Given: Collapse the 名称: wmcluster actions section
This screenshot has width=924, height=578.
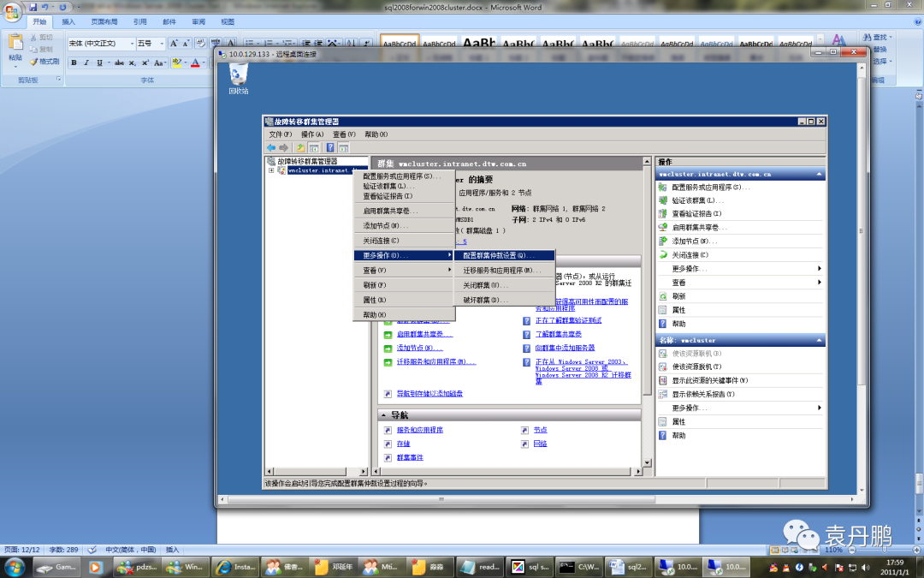Looking at the screenshot, I should [x=819, y=340].
